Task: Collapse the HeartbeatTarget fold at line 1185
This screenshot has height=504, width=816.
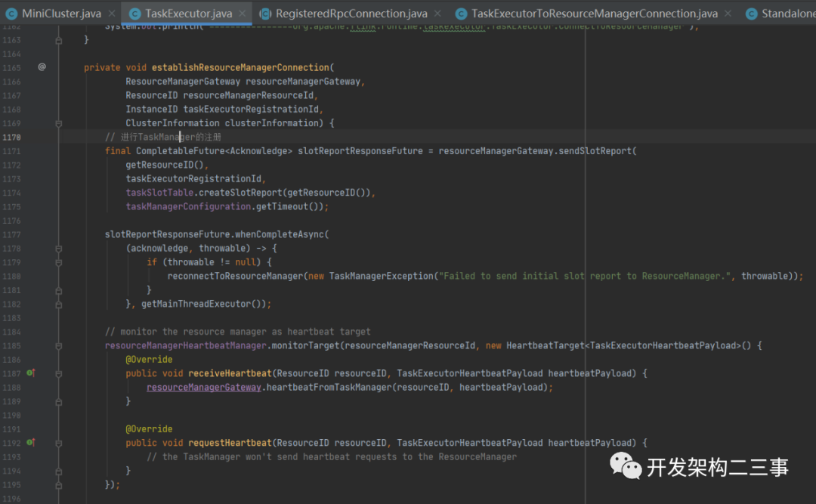Action: [59, 346]
